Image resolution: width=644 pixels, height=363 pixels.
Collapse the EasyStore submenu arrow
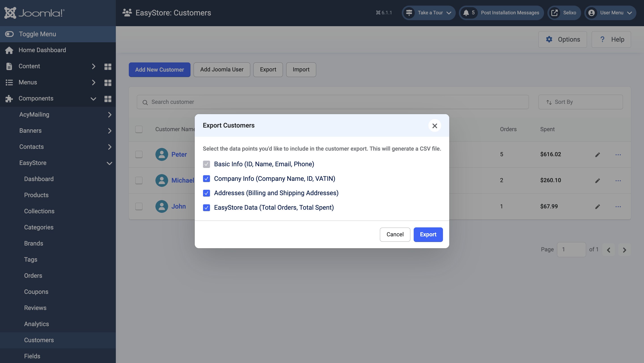click(109, 163)
